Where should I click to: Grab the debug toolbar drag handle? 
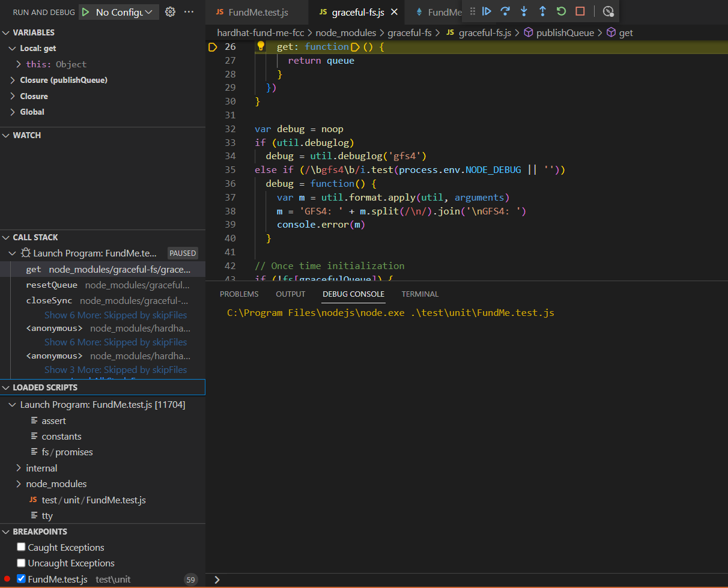tap(472, 11)
